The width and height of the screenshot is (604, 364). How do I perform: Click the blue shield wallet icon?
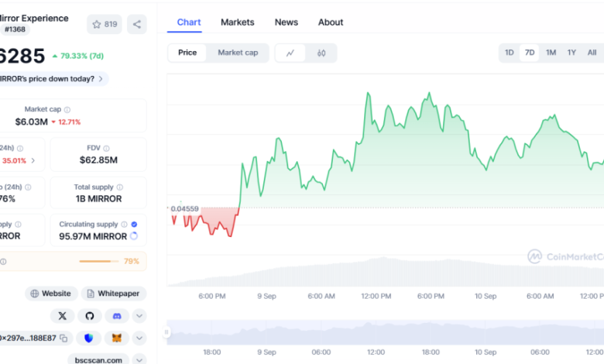click(x=88, y=338)
